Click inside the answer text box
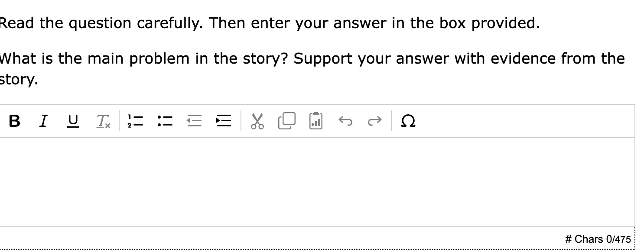 [316, 182]
